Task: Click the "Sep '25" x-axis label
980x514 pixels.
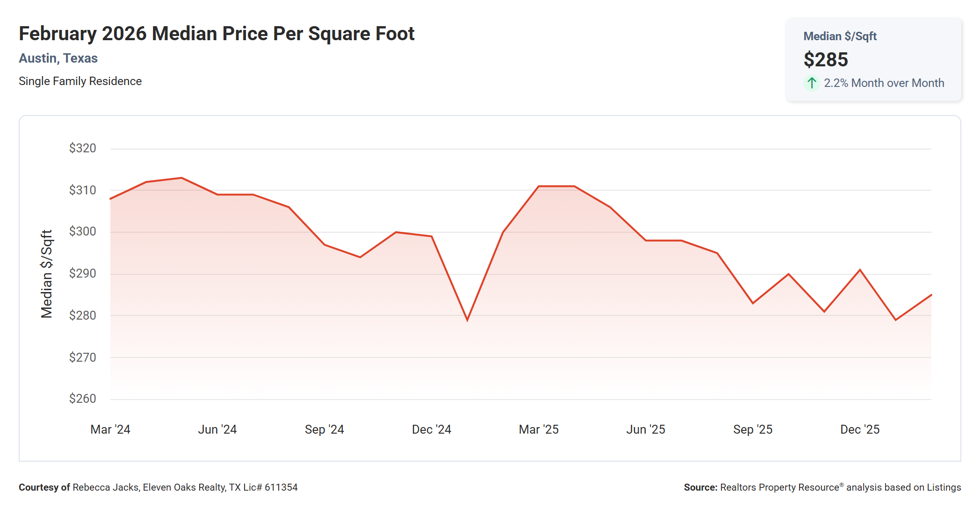Action: (753, 429)
